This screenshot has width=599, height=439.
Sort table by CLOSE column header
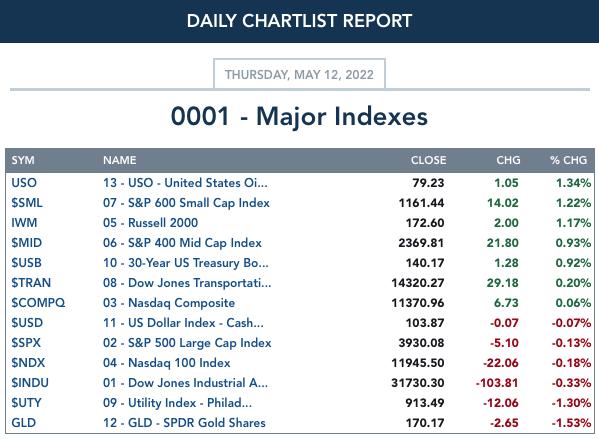pyautogui.click(x=428, y=160)
